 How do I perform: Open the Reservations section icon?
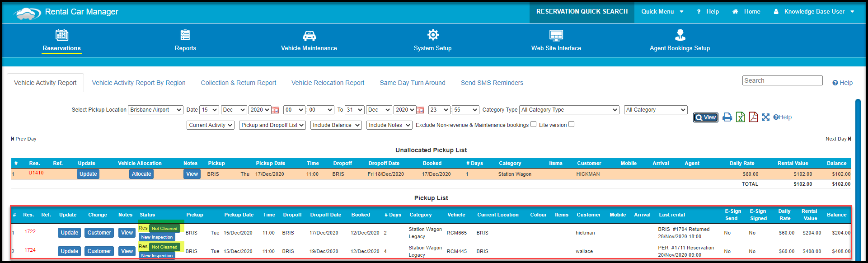62,35
